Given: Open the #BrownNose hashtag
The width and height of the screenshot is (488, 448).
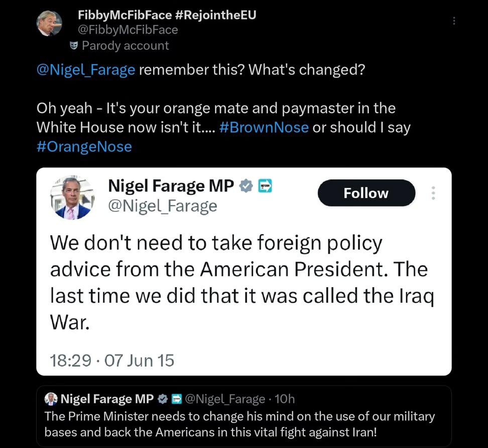Looking at the screenshot, I should [264, 128].
